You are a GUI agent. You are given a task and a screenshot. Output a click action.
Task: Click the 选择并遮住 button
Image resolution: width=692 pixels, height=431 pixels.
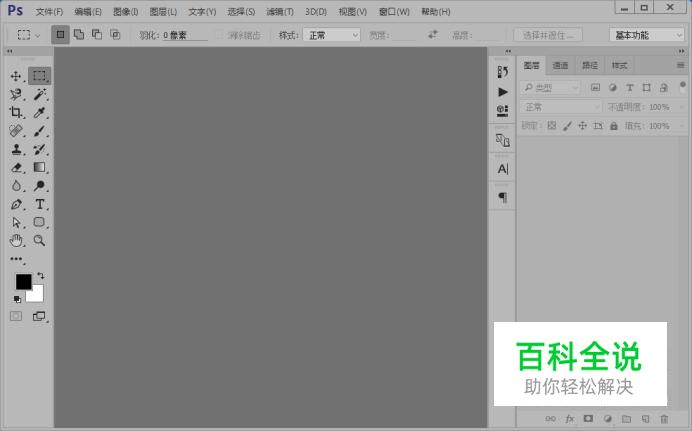[548, 35]
